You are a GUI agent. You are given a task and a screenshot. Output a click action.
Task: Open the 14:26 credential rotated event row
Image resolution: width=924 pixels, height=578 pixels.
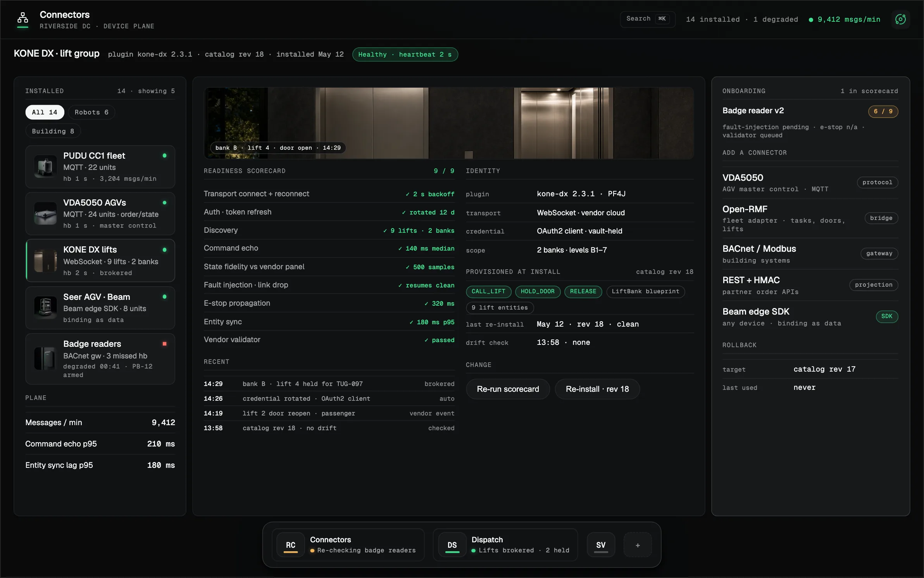(x=329, y=398)
